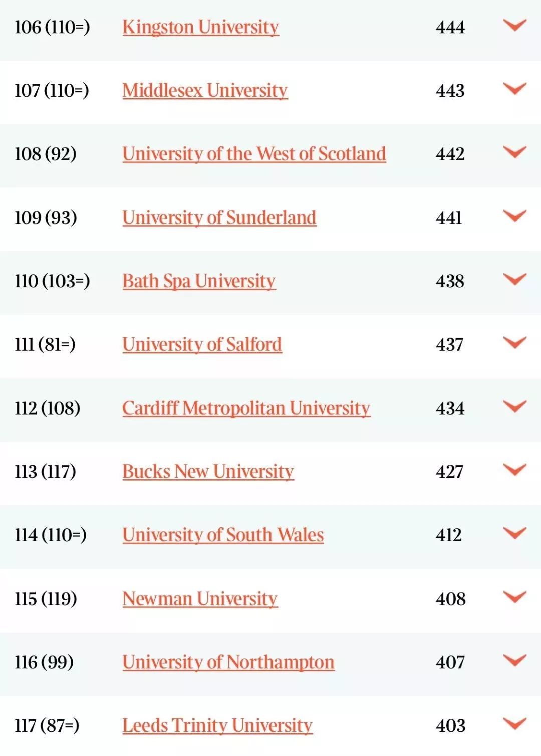Expand the Bucks New University row
Viewport: 541px width, 756px height.
tap(515, 469)
